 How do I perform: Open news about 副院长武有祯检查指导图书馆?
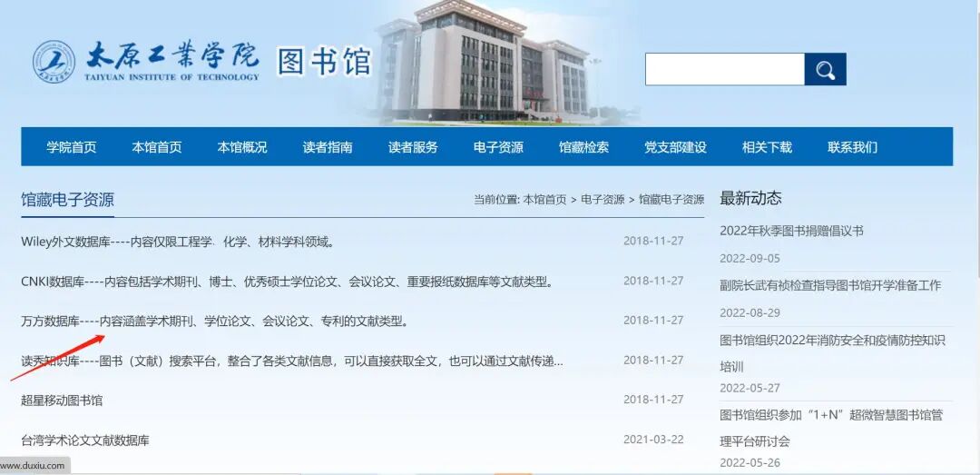(830, 285)
